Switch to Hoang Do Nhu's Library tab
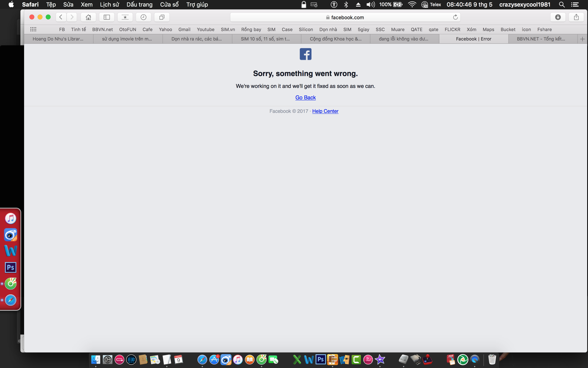 click(59, 39)
